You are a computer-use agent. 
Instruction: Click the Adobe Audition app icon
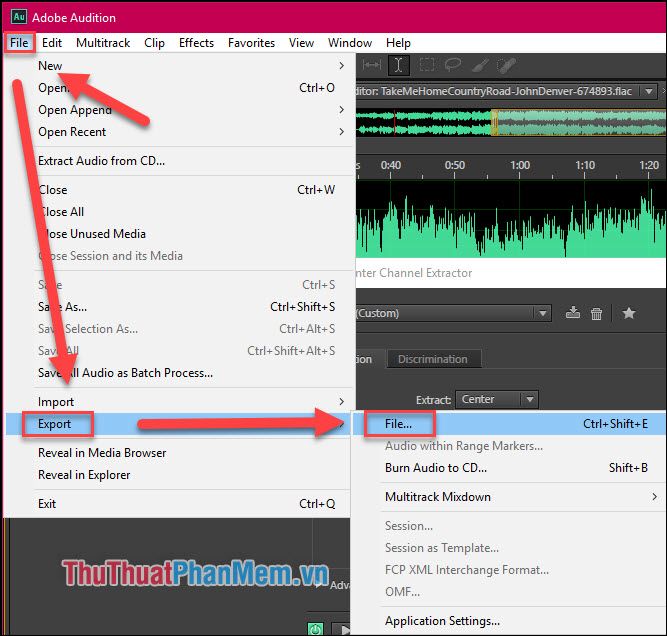19,17
